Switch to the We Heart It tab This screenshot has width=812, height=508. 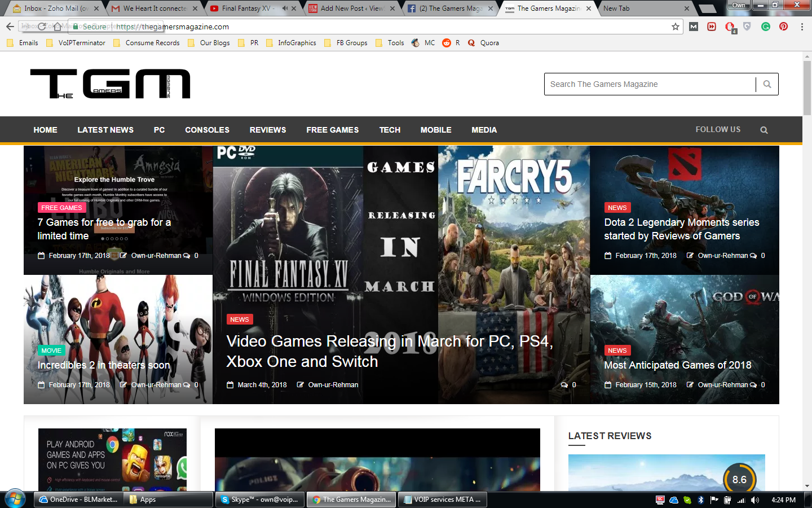(x=155, y=8)
